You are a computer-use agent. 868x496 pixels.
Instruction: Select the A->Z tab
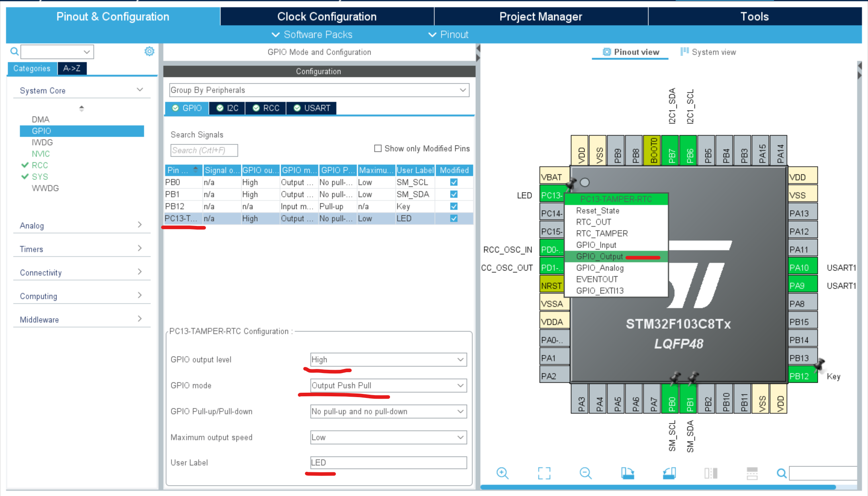tap(72, 68)
